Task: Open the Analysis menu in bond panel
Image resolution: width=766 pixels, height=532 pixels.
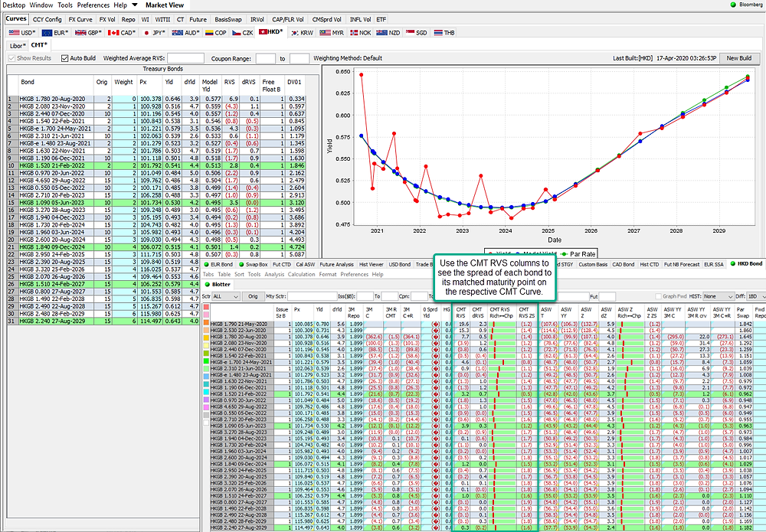Action: [x=274, y=274]
